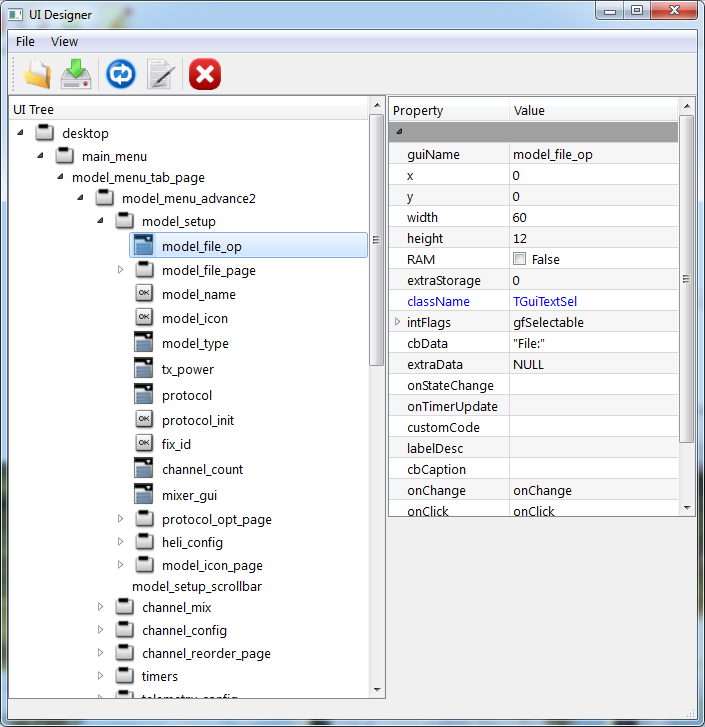The height and width of the screenshot is (727, 705).
Task: Click the model_setup node icon
Action: [125, 221]
